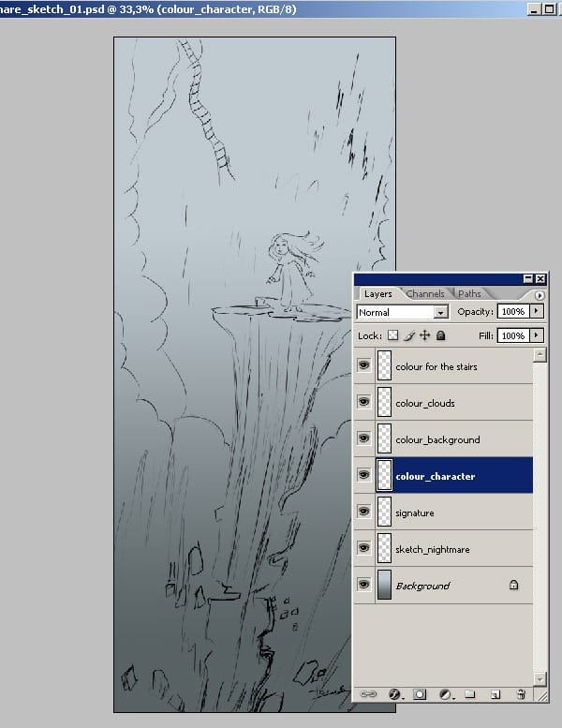Click the Lock position icon
The height and width of the screenshot is (728, 562).
[424, 334]
